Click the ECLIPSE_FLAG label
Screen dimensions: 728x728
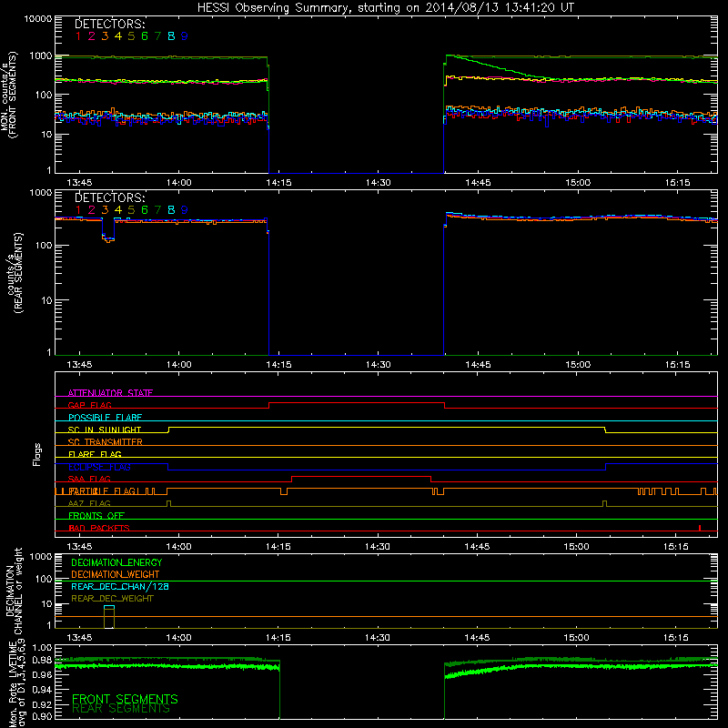(99, 467)
